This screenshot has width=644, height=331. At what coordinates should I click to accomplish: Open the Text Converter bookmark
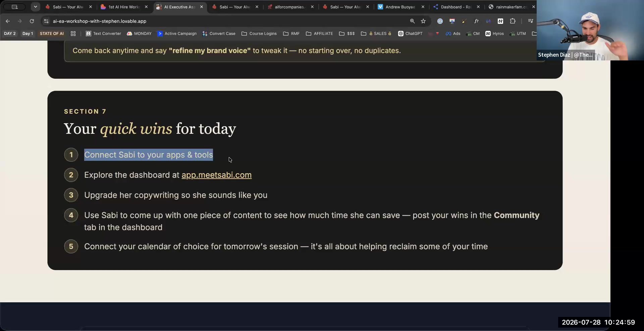103,34
